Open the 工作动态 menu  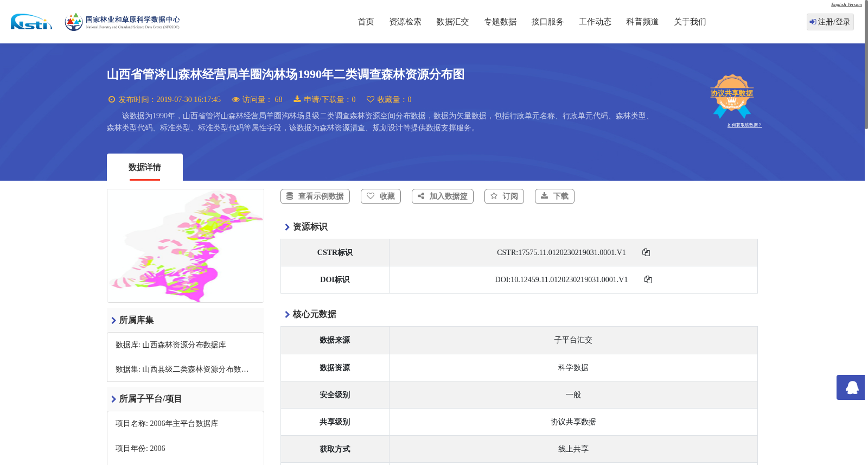point(595,22)
